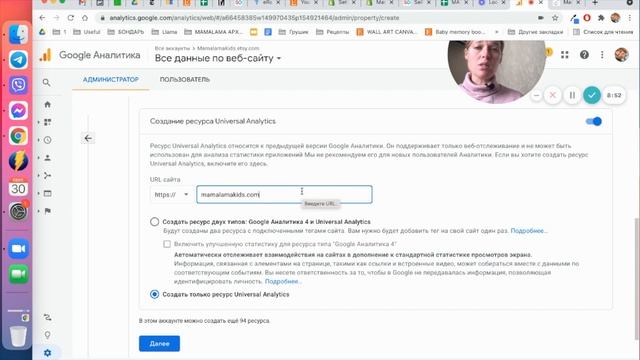The width and height of the screenshot is (640, 360).
Task: Open FaceTime from the dock
Action: click(18, 274)
